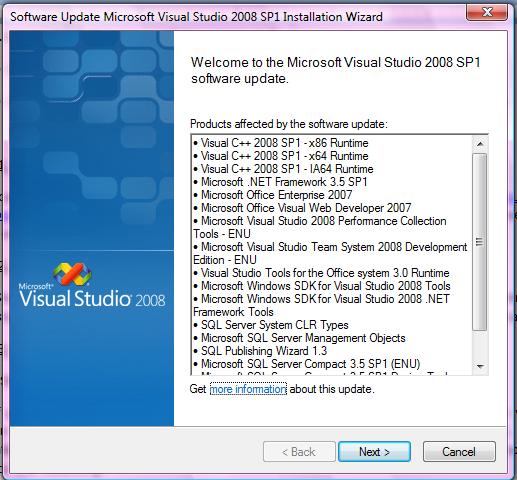Click the Cancel button
The width and height of the screenshot is (517, 480).
(459, 452)
